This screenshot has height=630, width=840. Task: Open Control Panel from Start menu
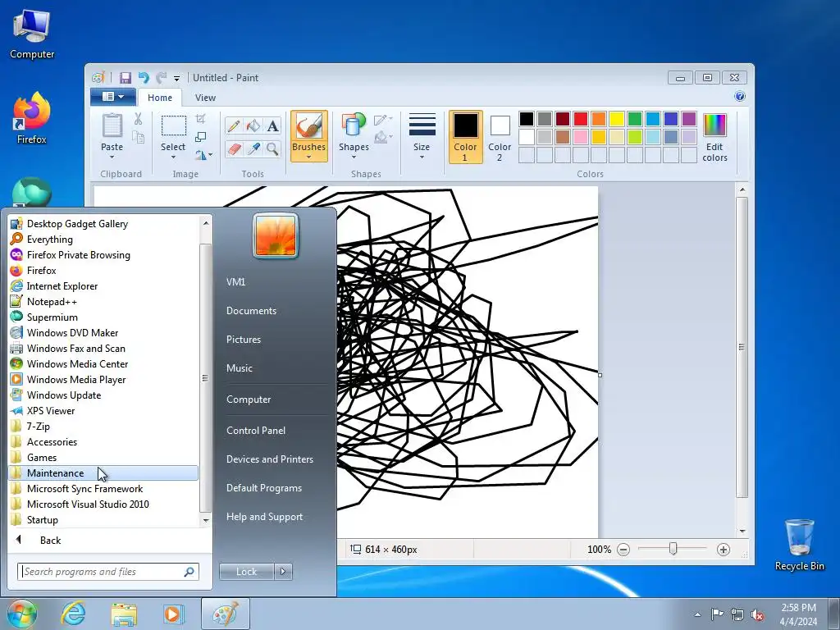point(256,431)
